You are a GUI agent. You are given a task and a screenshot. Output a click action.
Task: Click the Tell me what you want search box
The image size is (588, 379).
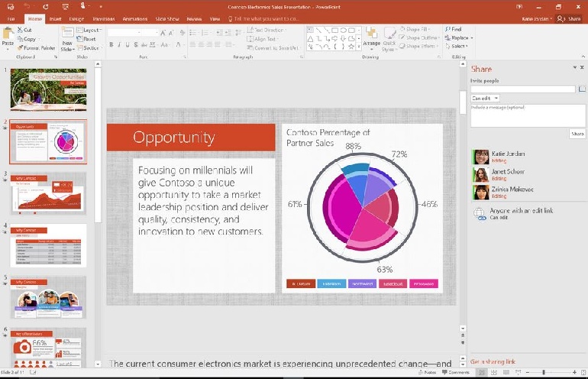263,19
